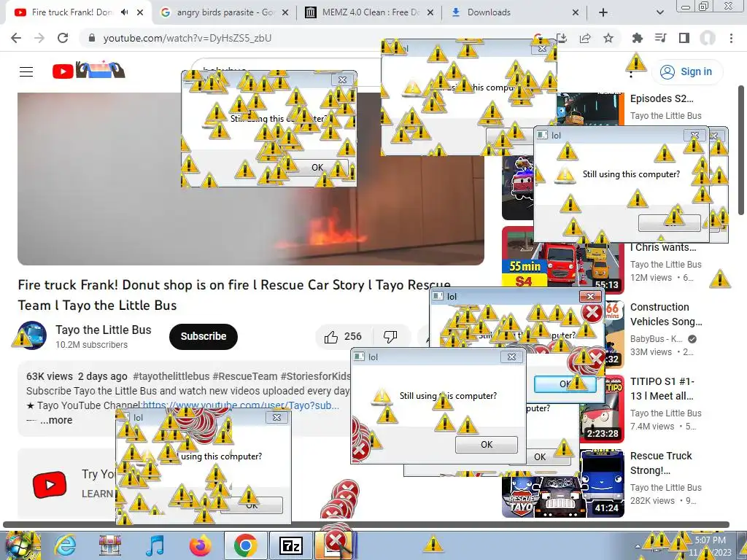Click the BabyBus verified checkmark badge
Screen dimensions: 747x560
click(693, 339)
